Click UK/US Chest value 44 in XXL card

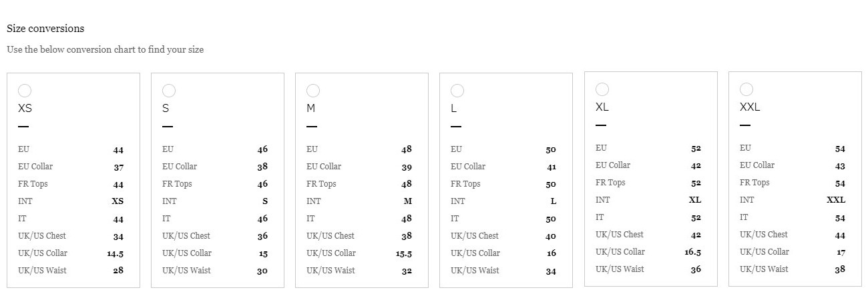840,235
